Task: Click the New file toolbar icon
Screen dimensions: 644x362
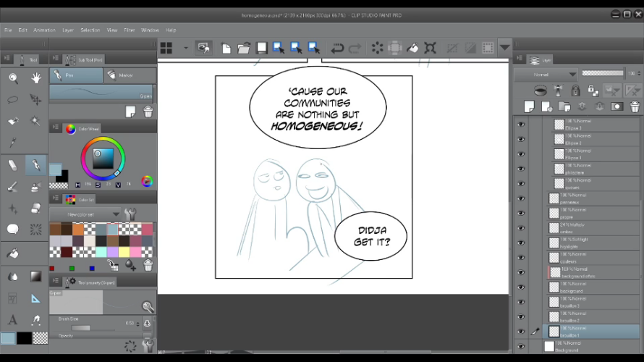Action: 226,48
